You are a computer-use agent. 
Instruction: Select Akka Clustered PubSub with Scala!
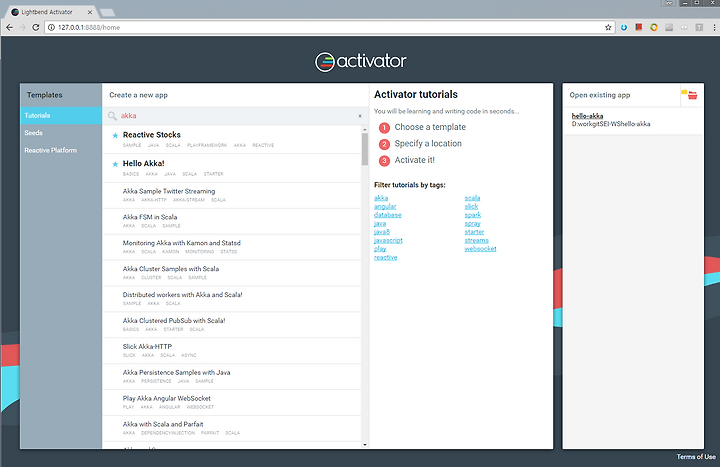pos(231,325)
